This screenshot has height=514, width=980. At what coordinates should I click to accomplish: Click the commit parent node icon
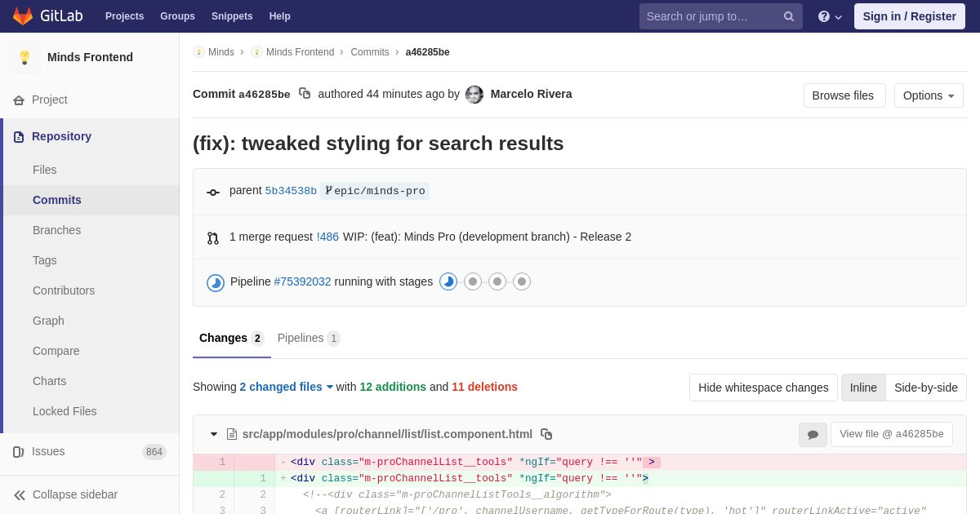click(x=213, y=193)
